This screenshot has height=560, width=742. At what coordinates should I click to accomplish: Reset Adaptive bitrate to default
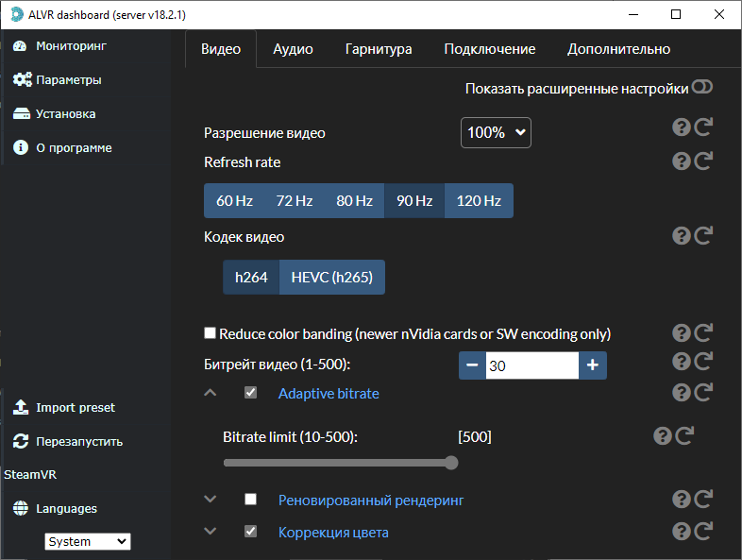click(x=703, y=393)
